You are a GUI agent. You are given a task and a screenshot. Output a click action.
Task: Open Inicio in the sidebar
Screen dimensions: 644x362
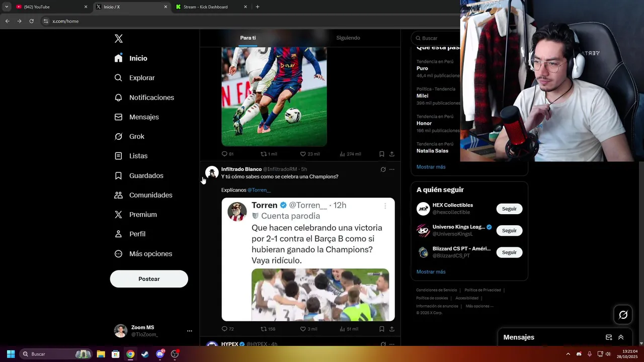(131, 58)
